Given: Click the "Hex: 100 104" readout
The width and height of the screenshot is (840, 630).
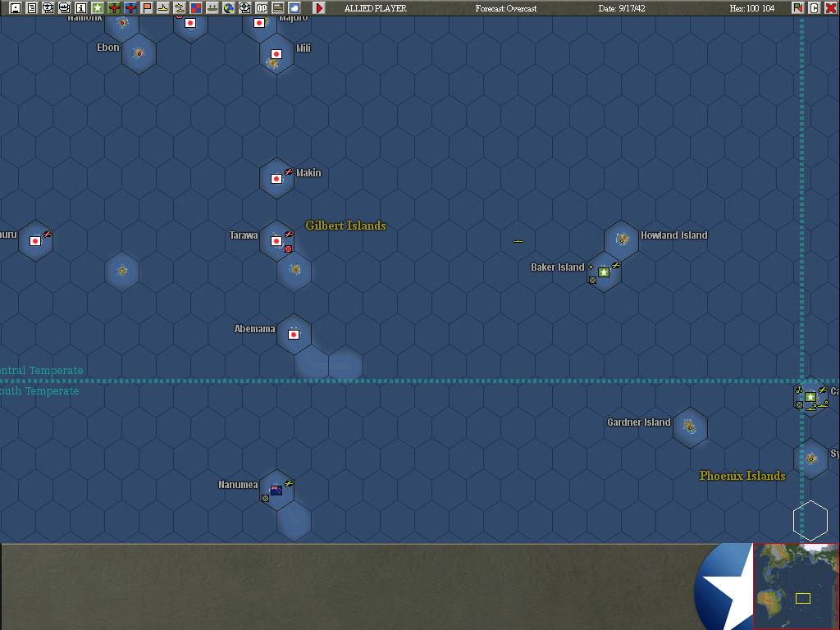Looking at the screenshot, I should [751, 8].
